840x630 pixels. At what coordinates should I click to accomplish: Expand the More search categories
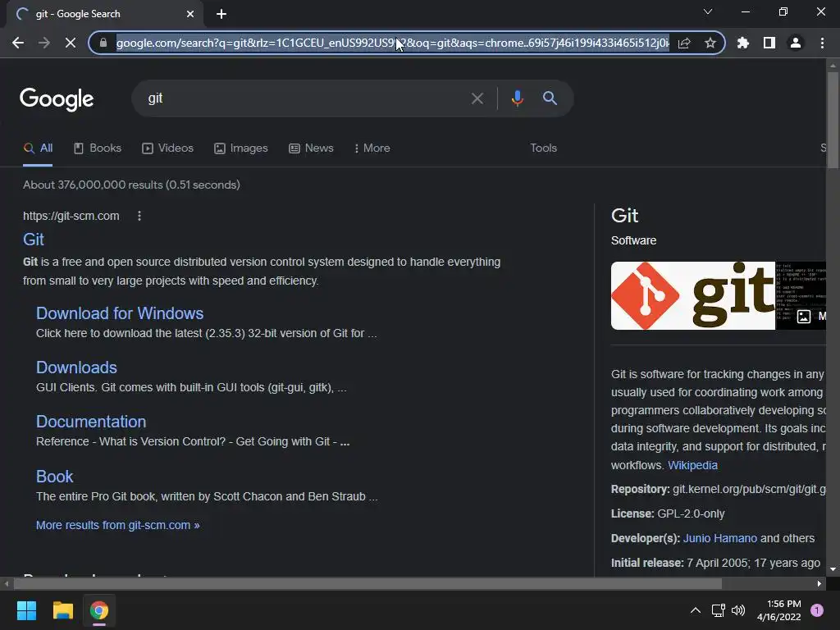click(x=372, y=148)
